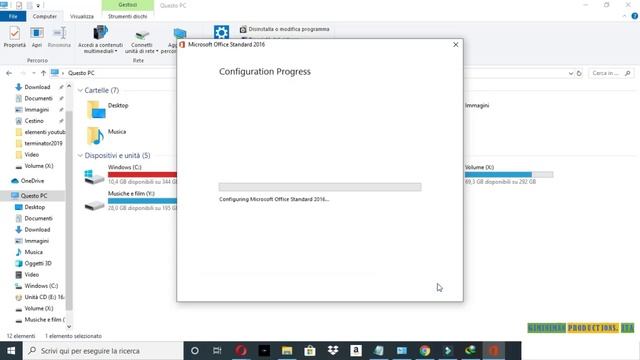
Task: Select Questo PC in navigation pane
Action: pyautogui.click(x=33, y=196)
